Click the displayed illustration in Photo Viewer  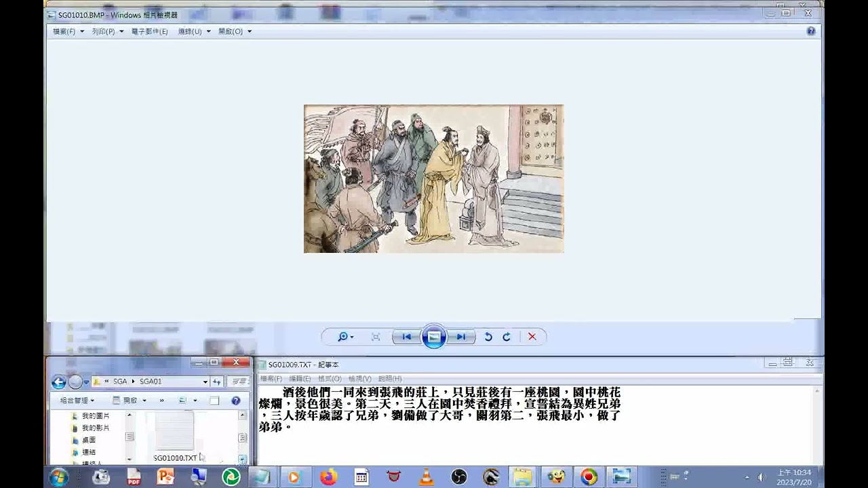click(x=434, y=179)
